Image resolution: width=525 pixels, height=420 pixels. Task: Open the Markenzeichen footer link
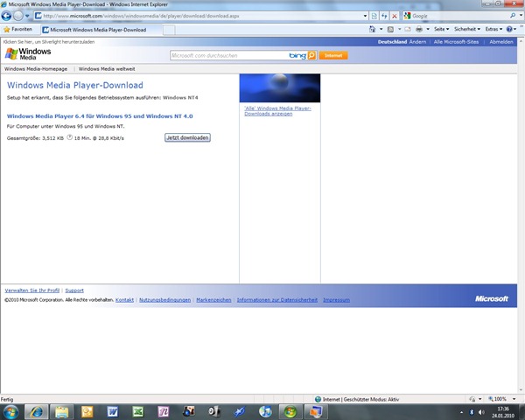point(213,300)
